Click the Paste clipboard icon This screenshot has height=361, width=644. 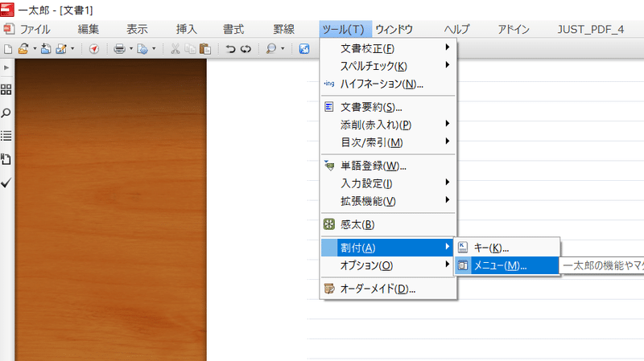pos(205,49)
